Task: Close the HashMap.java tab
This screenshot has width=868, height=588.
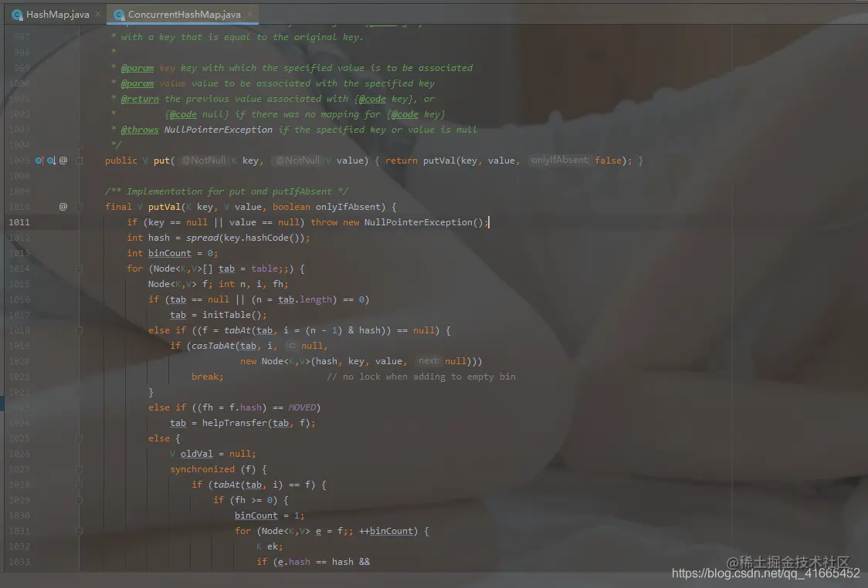Action: (x=98, y=14)
